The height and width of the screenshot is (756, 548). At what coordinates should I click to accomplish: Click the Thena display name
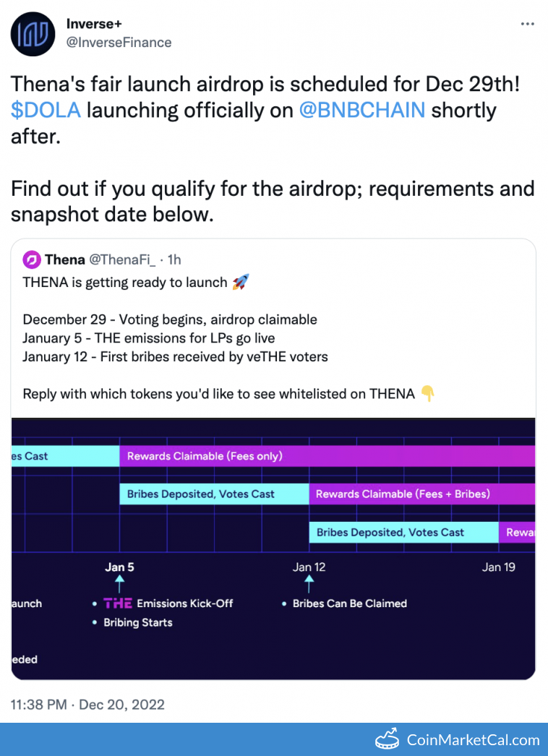[x=65, y=259]
